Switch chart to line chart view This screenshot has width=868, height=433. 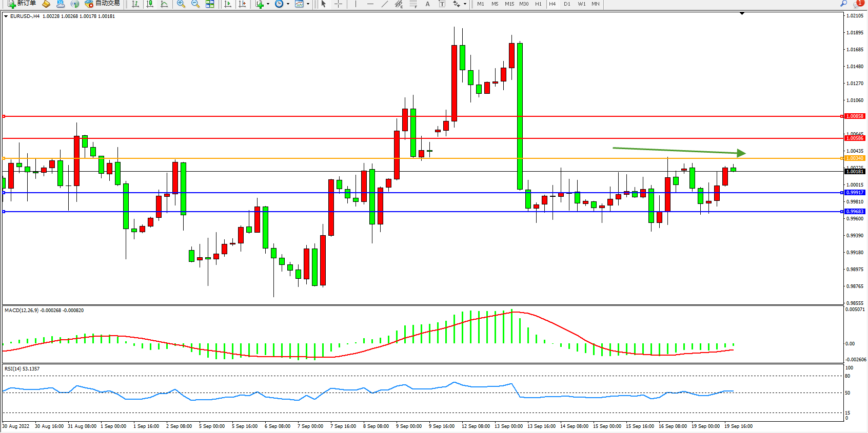coord(164,4)
